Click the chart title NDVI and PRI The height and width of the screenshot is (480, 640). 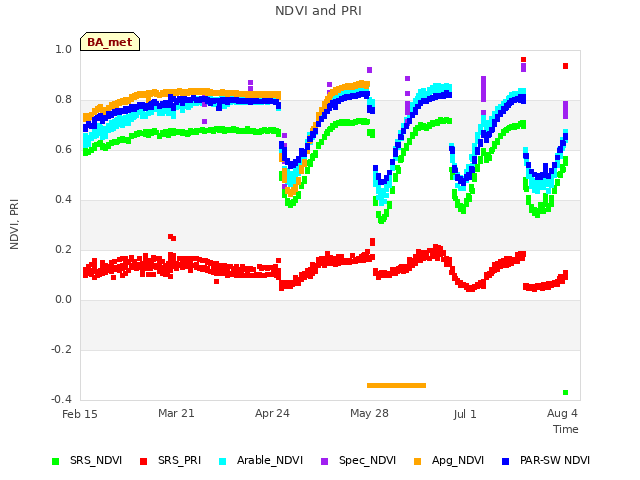click(318, 11)
